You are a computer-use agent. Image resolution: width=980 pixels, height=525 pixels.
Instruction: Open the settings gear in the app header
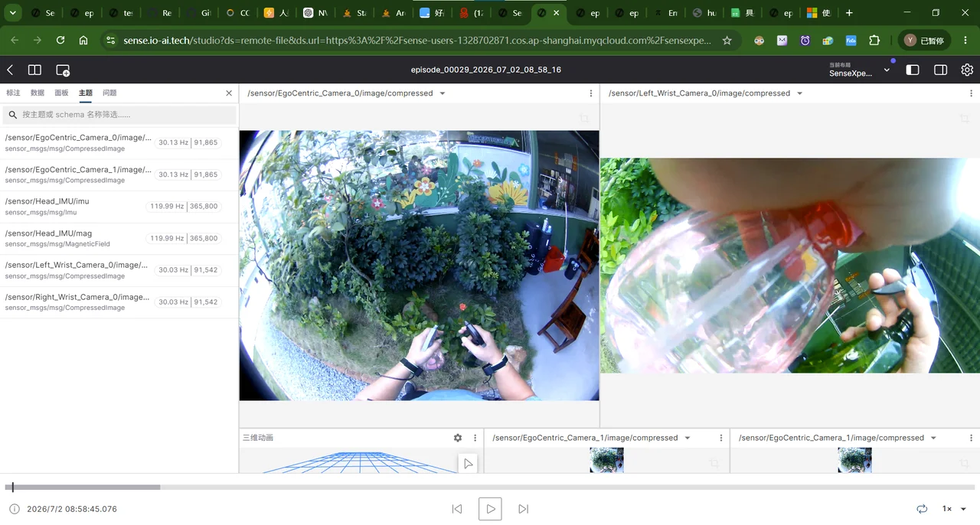(967, 70)
